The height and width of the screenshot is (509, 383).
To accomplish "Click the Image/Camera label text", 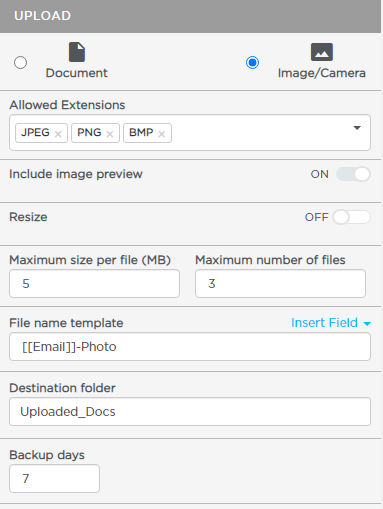I will tap(322, 73).
